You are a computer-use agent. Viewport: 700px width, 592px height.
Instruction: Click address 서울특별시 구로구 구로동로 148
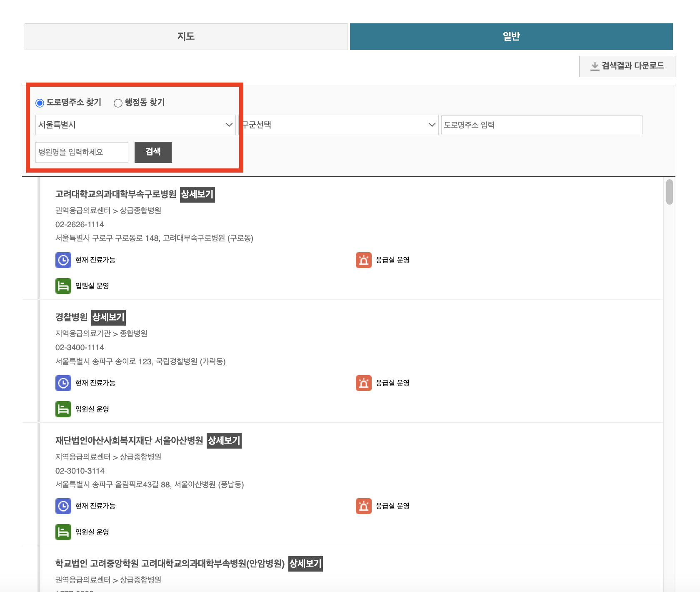point(154,238)
